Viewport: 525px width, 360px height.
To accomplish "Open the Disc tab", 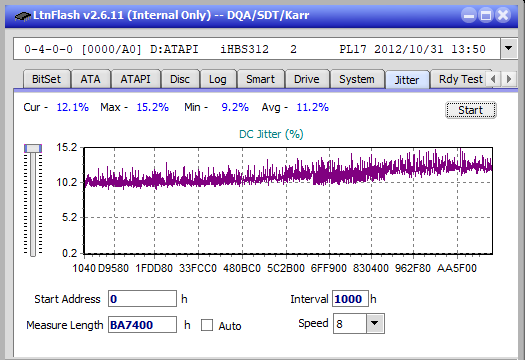I will (180, 79).
